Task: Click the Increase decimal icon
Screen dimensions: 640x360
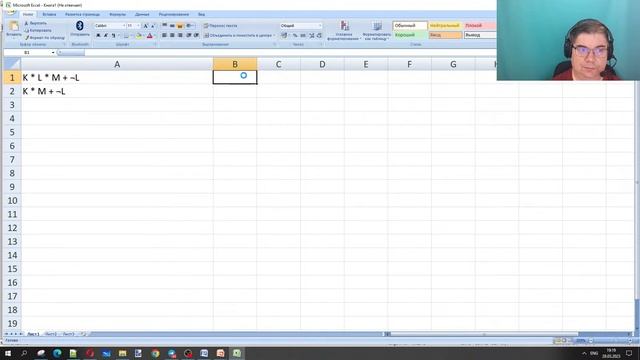Action: click(312, 36)
